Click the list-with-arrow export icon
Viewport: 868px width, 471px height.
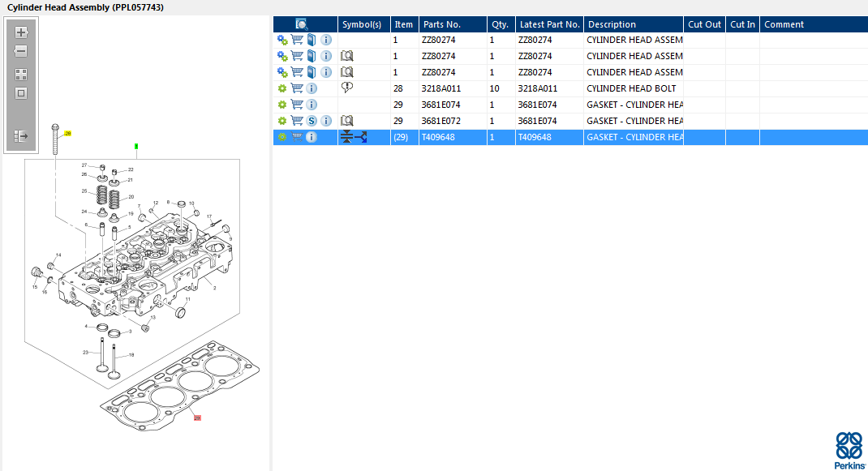tap(21, 135)
